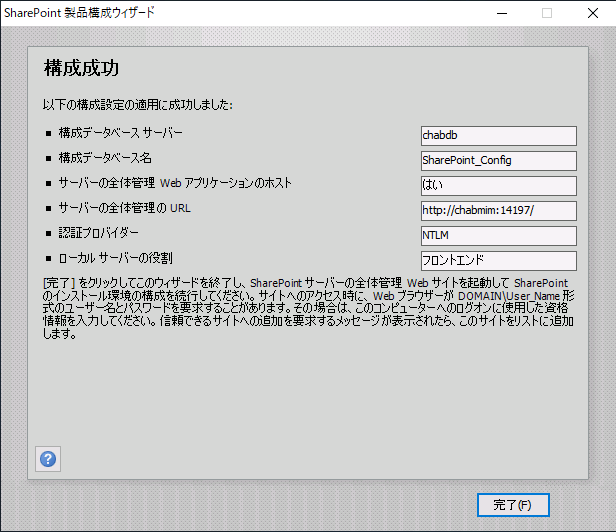The image size is (616, 532).
Task: Click the 完了(F) finish button
Action: (x=513, y=505)
